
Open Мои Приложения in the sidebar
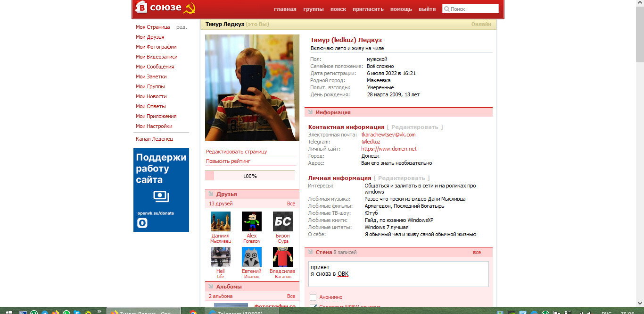pyautogui.click(x=156, y=116)
